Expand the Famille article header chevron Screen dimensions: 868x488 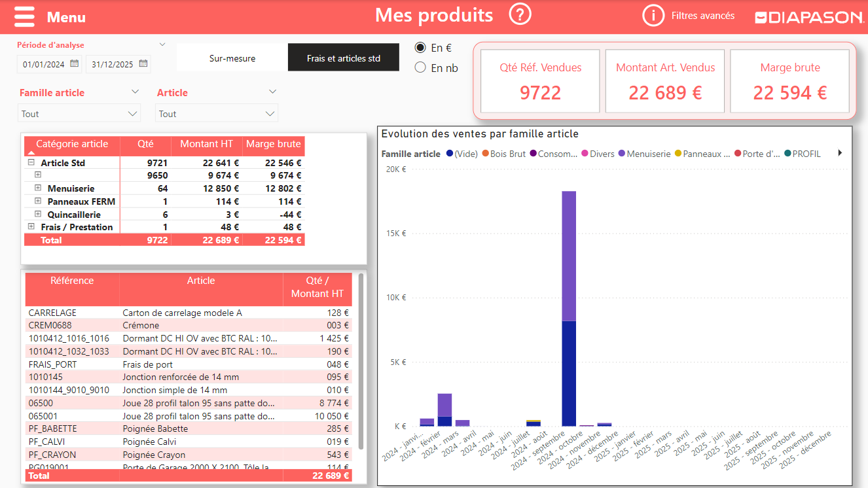[x=135, y=92]
